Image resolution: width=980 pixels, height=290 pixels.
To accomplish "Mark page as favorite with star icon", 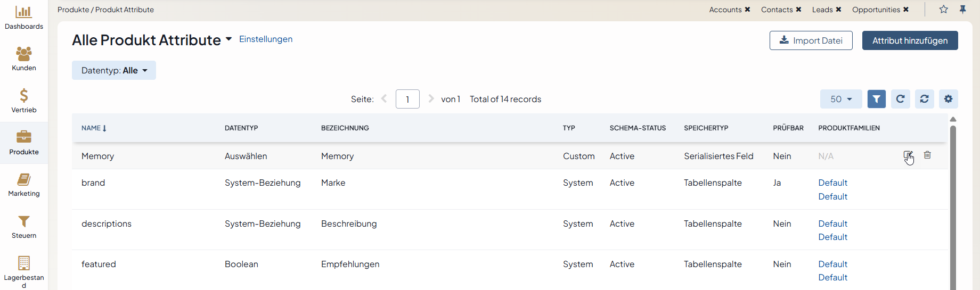I will [x=943, y=10].
